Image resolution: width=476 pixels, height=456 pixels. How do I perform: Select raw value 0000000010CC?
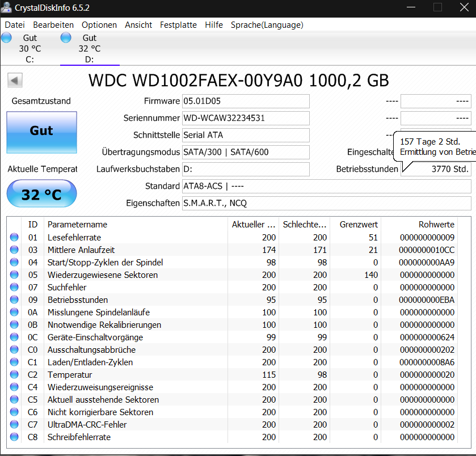pyautogui.click(x=427, y=250)
